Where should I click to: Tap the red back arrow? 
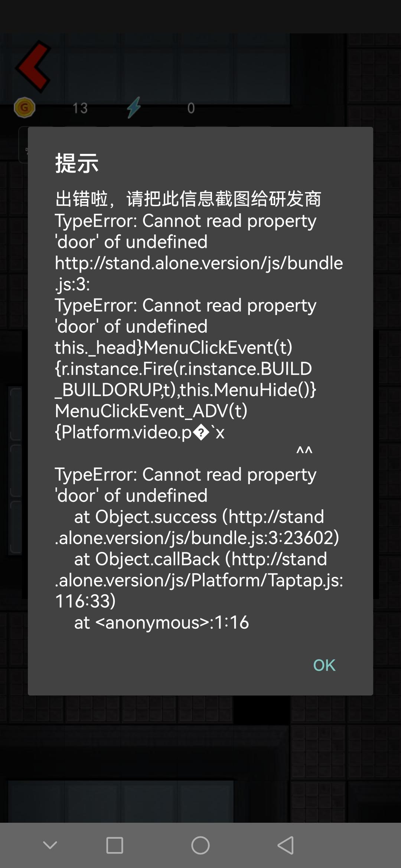tap(33, 67)
